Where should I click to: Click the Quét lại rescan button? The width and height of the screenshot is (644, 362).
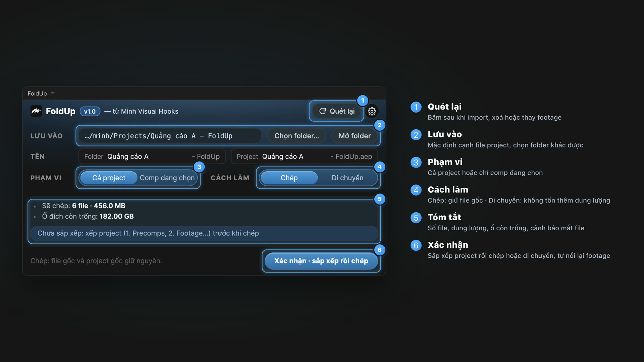point(337,111)
